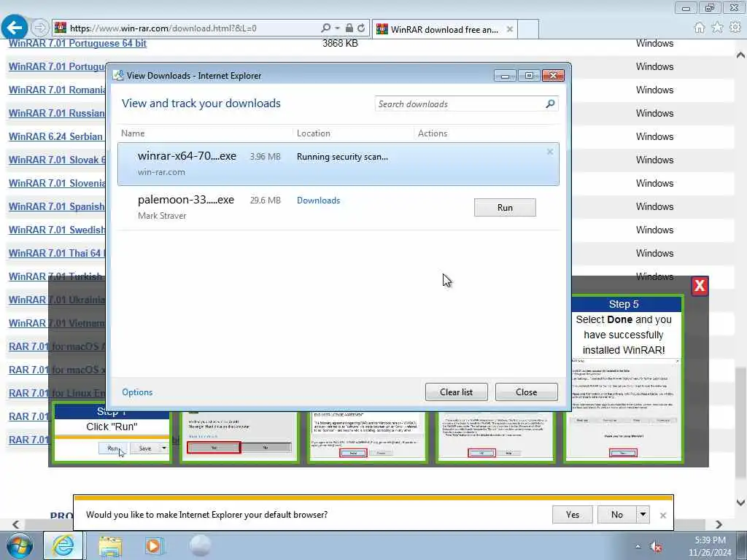This screenshot has height=560, width=747.
Task: Minimize the View Downloads dialog
Action: 505,75
